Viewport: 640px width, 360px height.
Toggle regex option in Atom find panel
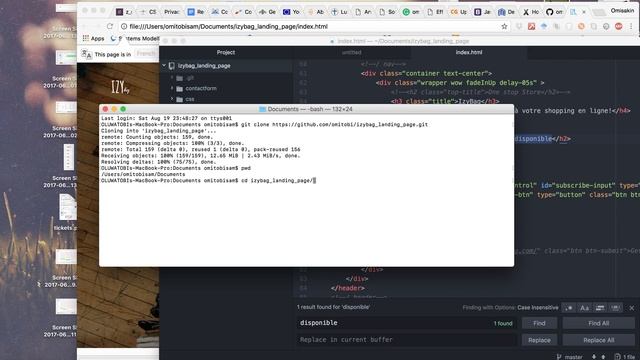[569, 308]
